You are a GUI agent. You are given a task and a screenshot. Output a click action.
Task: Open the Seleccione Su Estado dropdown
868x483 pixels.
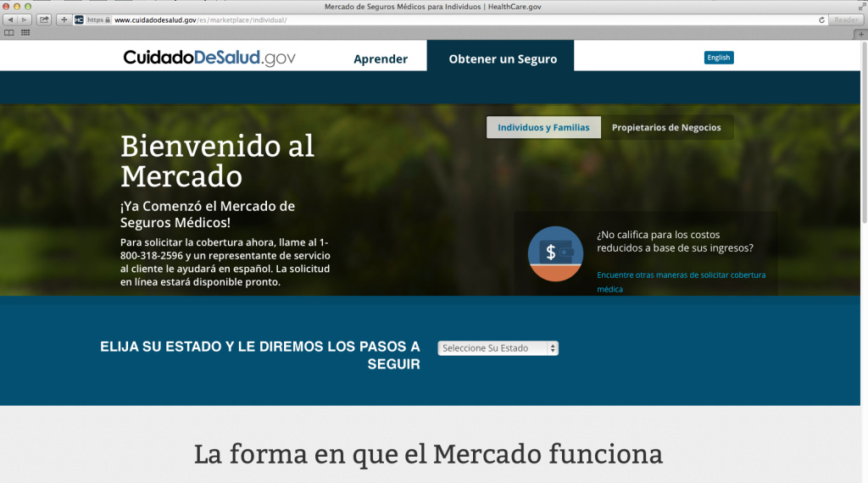(498, 348)
